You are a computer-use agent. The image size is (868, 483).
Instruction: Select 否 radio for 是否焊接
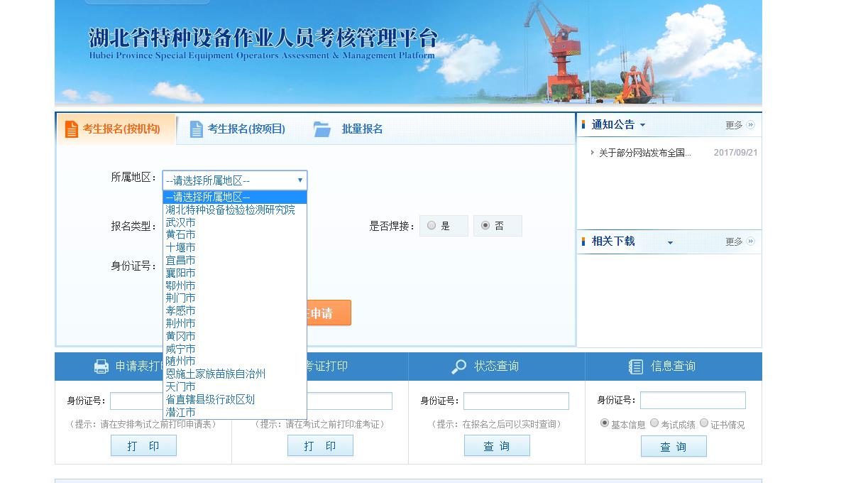click(485, 226)
